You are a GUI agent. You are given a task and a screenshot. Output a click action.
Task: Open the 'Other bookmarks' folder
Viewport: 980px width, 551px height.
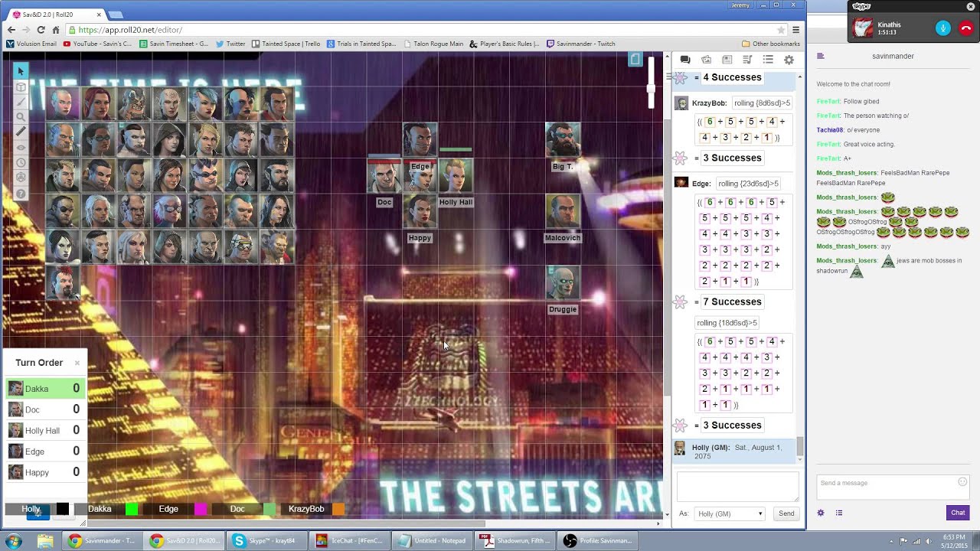771,44
